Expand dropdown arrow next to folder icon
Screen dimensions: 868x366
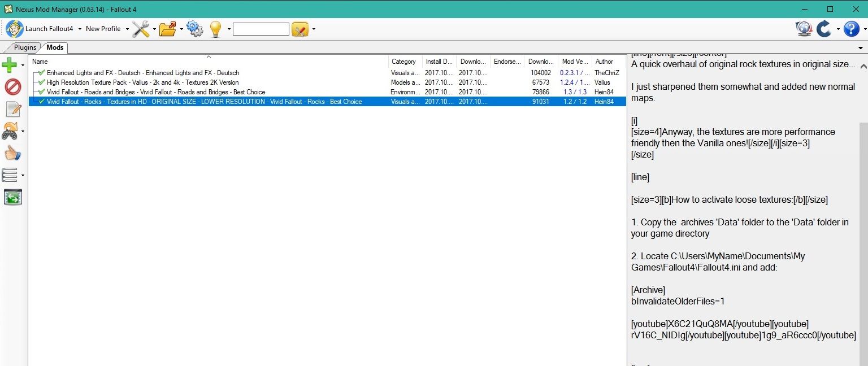181,29
